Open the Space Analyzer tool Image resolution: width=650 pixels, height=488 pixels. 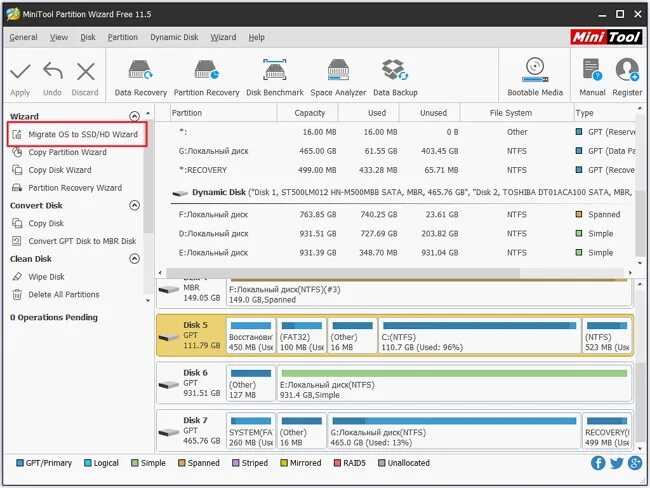338,78
